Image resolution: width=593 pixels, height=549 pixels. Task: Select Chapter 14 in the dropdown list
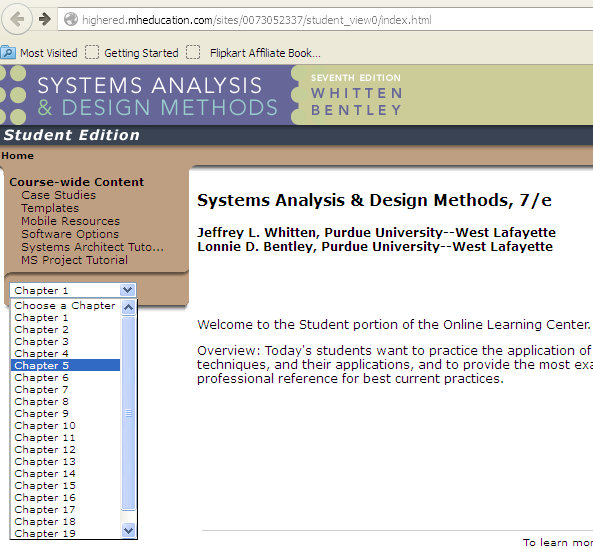point(65,473)
